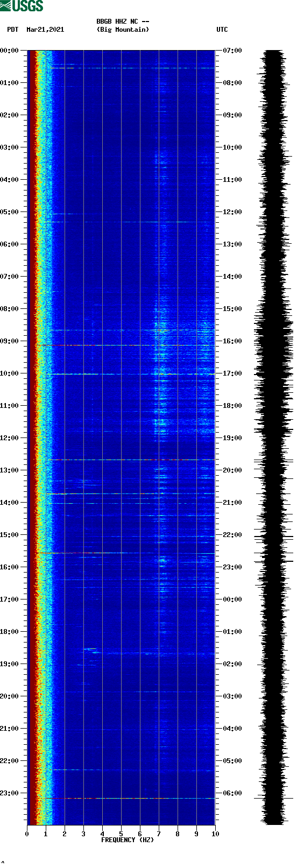Click the 03:00 UTC time label

pos(232,696)
